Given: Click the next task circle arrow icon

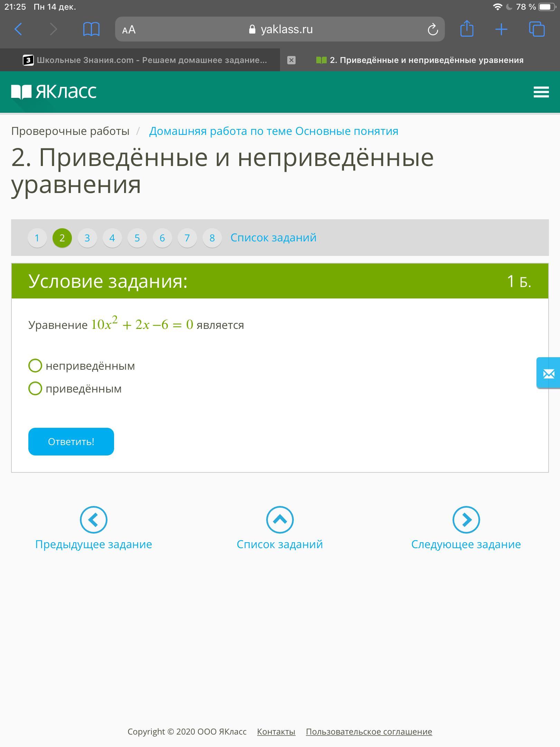Looking at the screenshot, I should [x=466, y=520].
